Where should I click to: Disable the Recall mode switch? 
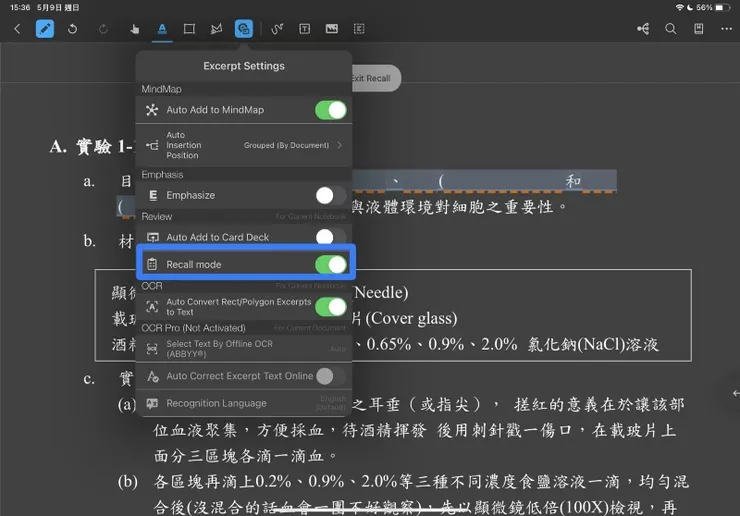tap(331, 264)
